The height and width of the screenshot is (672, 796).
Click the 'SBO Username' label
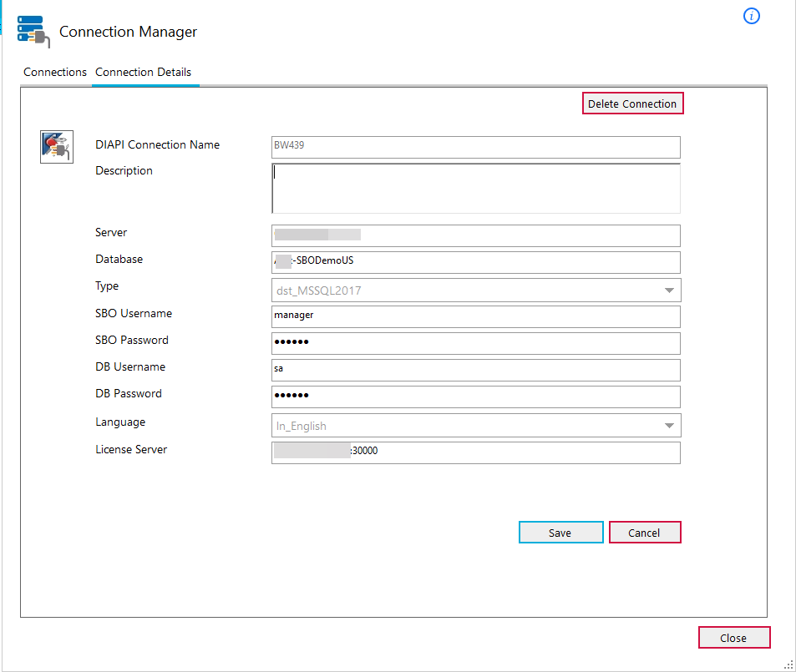[134, 314]
